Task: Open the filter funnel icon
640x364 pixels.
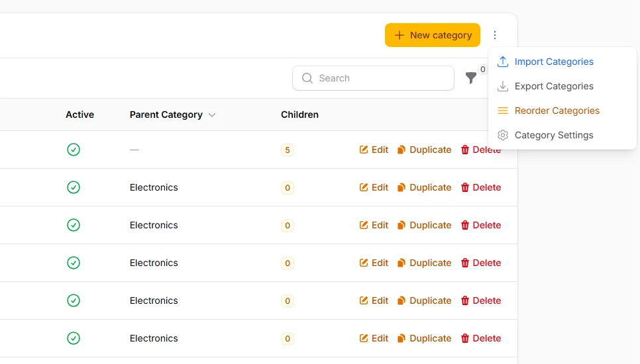Action: 471,77
